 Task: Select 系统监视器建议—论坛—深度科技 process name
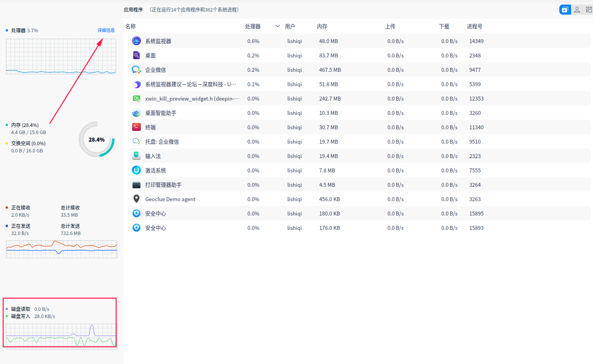pos(191,84)
